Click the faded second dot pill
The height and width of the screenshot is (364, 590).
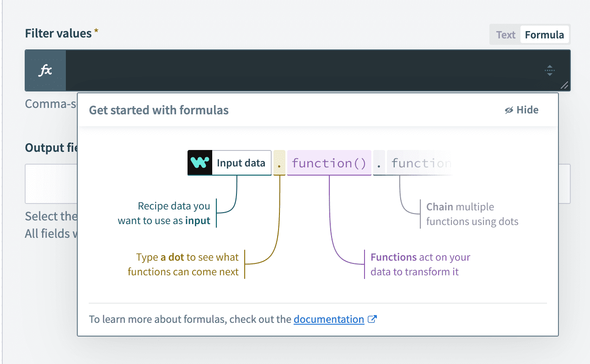[379, 163]
